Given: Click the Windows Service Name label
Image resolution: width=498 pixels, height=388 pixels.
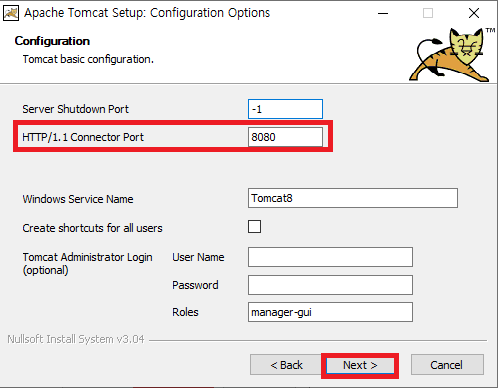Looking at the screenshot, I should [78, 199].
